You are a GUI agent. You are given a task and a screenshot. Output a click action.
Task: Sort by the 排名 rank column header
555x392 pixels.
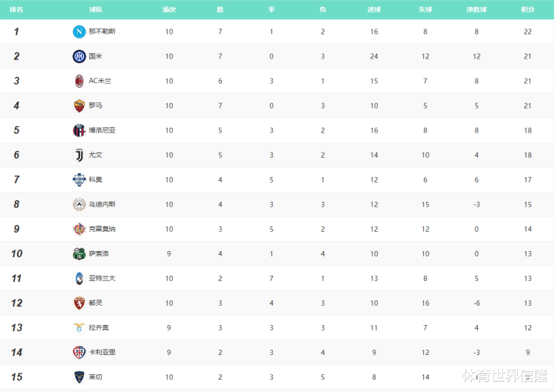click(16, 10)
